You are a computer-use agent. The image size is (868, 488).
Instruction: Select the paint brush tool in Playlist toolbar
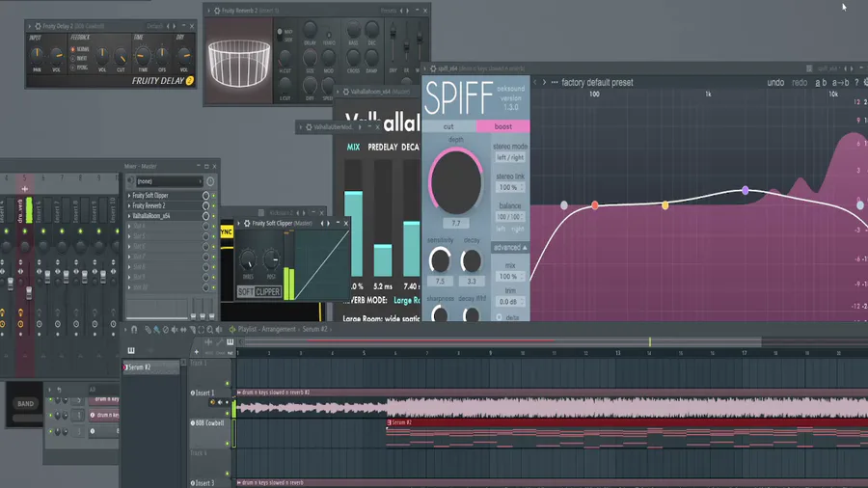pyautogui.click(x=156, y=329)
